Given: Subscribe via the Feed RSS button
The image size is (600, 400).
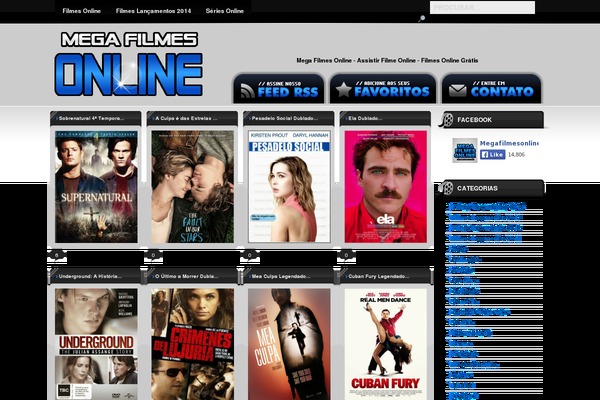Looking at the screenshot, I should pyautogui.click(x=279, y=88).
